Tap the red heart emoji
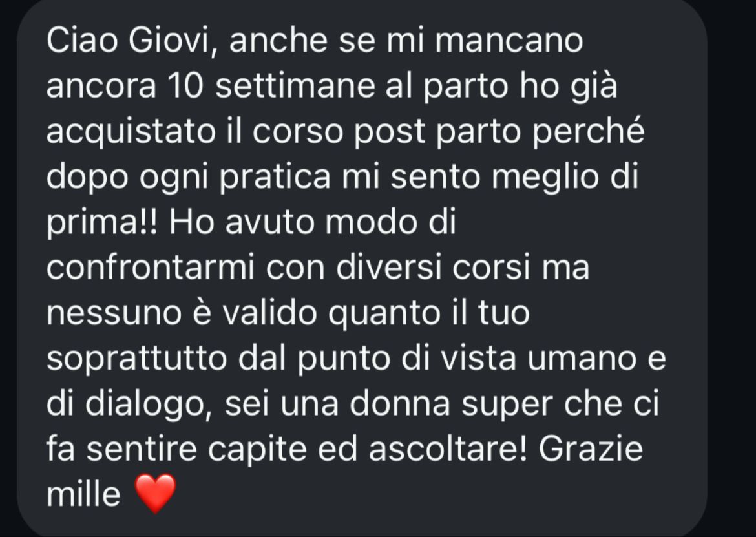 [155, 493]
